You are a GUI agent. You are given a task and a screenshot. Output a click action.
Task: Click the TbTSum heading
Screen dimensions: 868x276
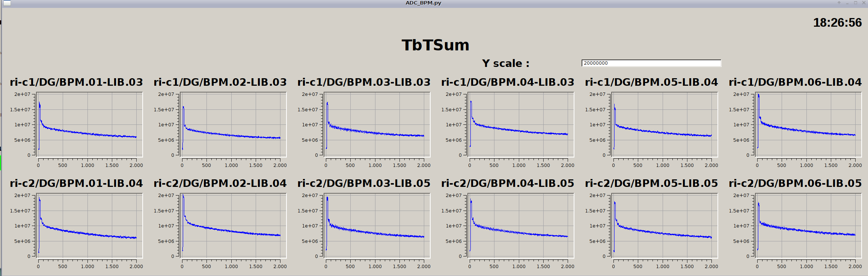tap(436, 45)
